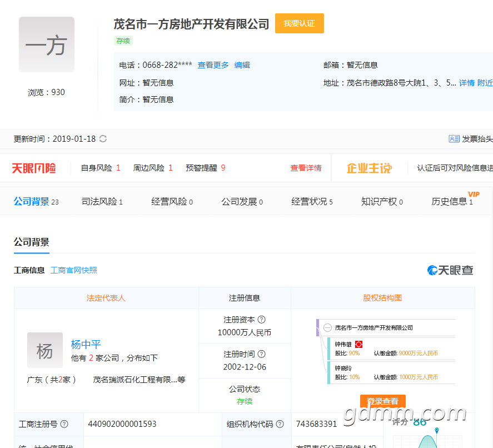
Task: Collapse the equity tree root node
Action: pyautogui.click(x=327, y=327)
